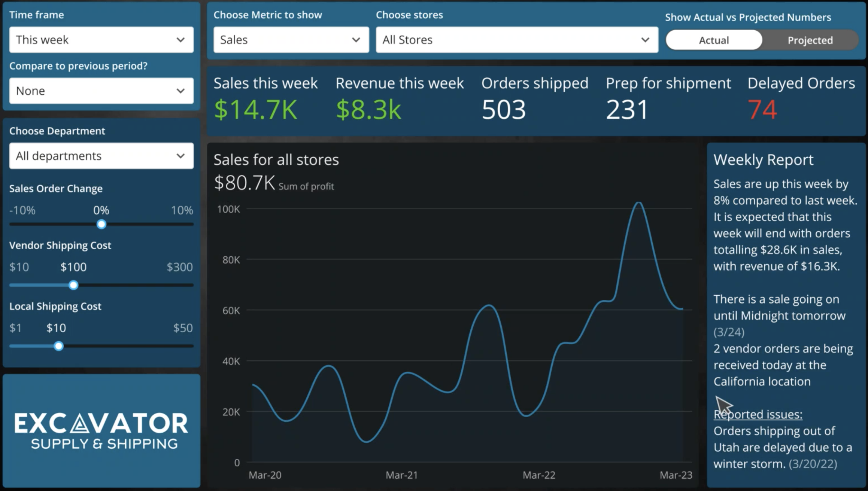Screen dimensions: 868x491
Task: Click the Vendor Shipping Cost slider handle
Action: click(73, 285)
